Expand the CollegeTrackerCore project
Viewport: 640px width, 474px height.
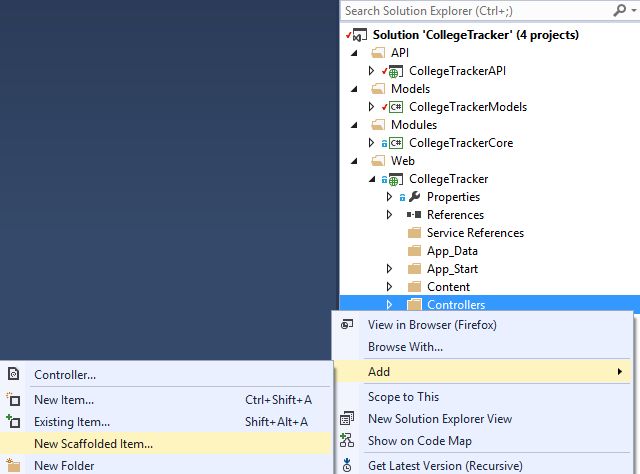[x=371, y=143]
